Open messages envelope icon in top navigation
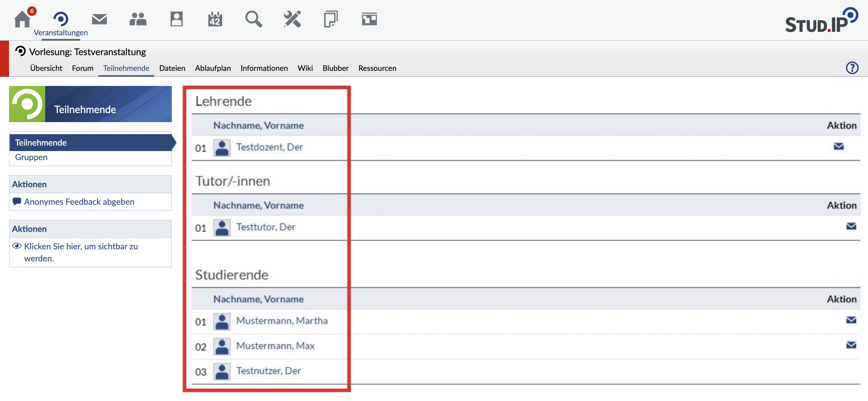The width and height of the screenshot is (868, 401). (x=99, y=19)
